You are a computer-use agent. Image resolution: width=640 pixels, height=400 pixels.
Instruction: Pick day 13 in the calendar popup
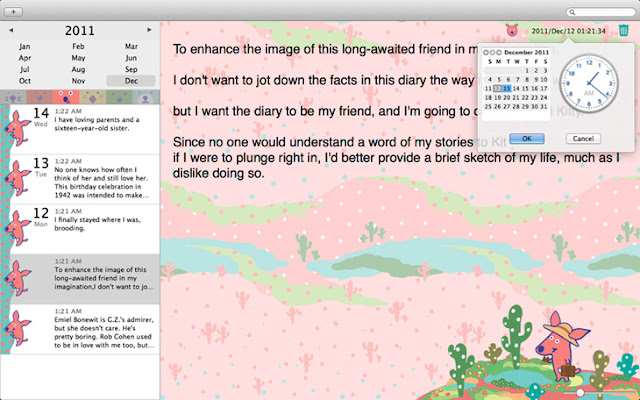507,89
